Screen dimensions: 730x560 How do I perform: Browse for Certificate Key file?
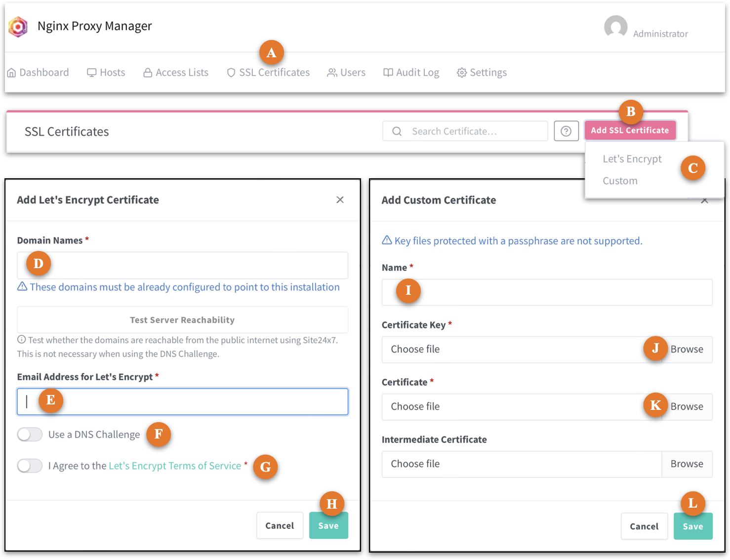(687, 350)
